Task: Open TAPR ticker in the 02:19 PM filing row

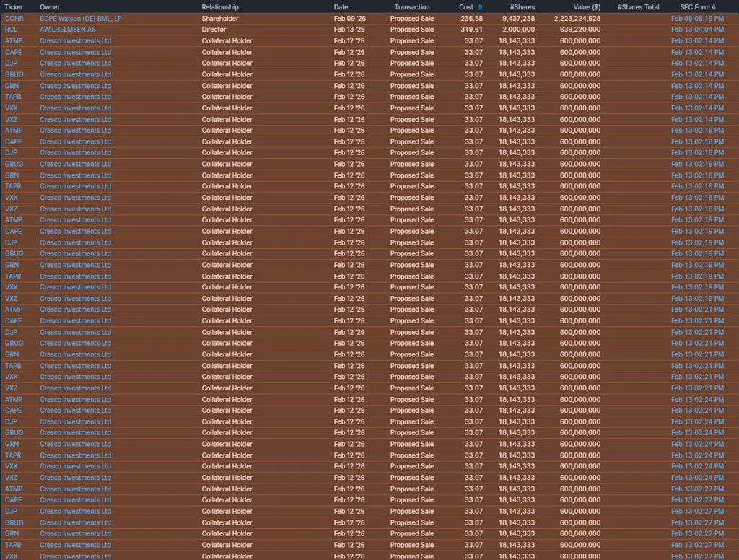Action: point(13,276)
